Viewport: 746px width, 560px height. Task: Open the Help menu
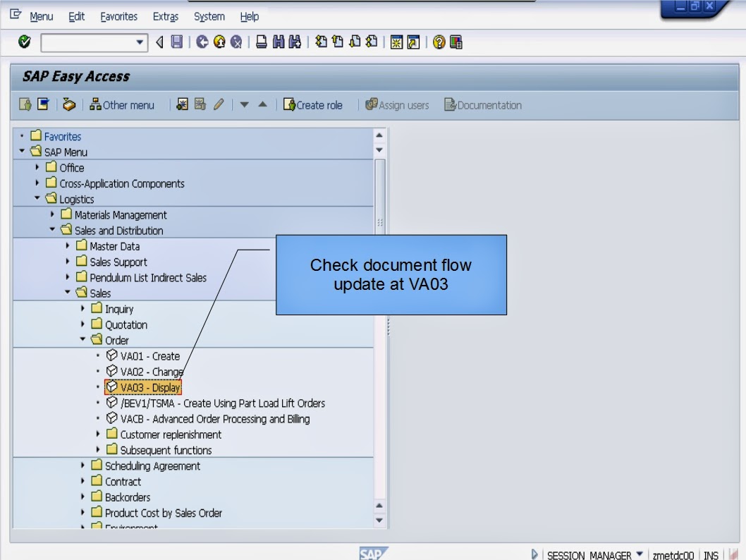click(250, 17)
